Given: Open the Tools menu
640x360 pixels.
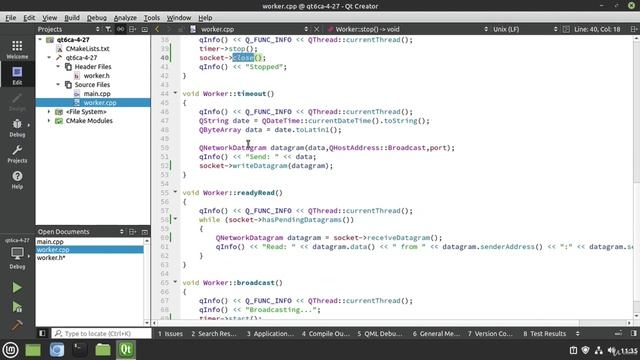Looking at the screenshot, I should (x=151, y=18).
